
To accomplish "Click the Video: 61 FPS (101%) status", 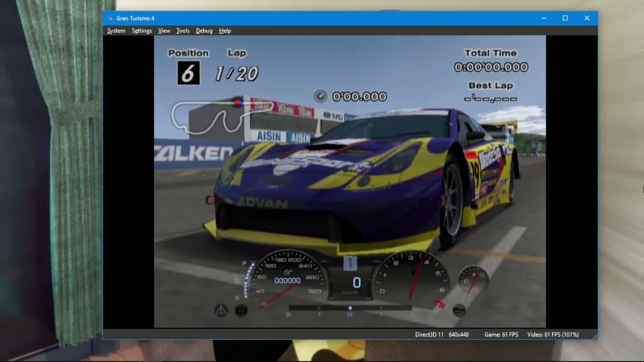I will coord(553,334).
